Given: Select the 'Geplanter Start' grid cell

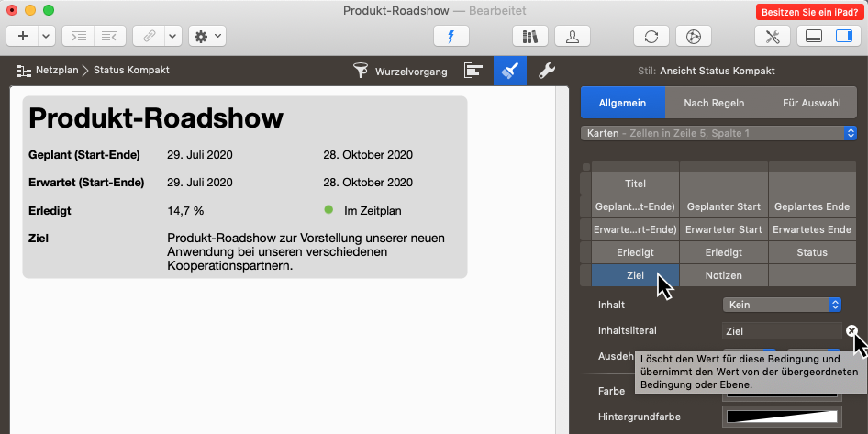Looking at the screenshot, I should [723, 206].
